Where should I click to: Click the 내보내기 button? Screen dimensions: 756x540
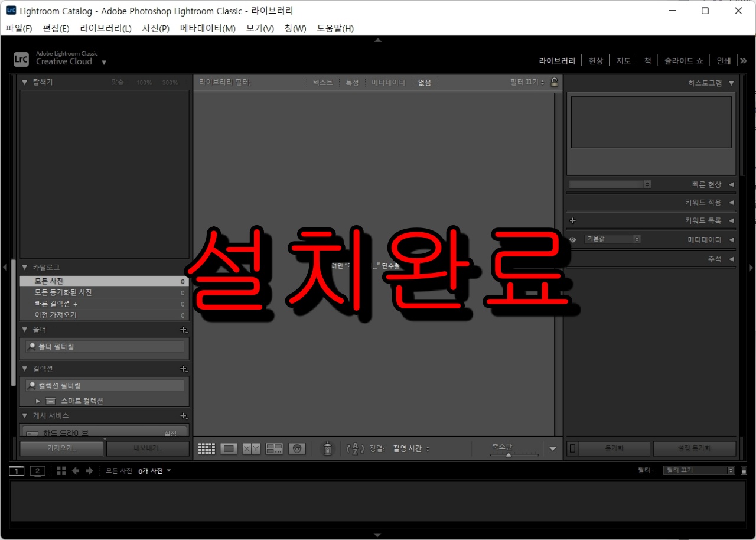point(148,448)
